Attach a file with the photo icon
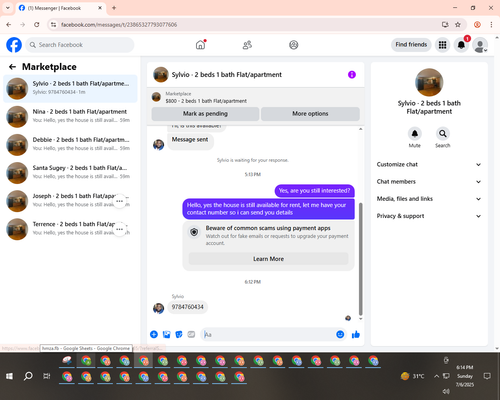Image resolution: width=500 pixels, height=400 pixels. pos(166,334)
